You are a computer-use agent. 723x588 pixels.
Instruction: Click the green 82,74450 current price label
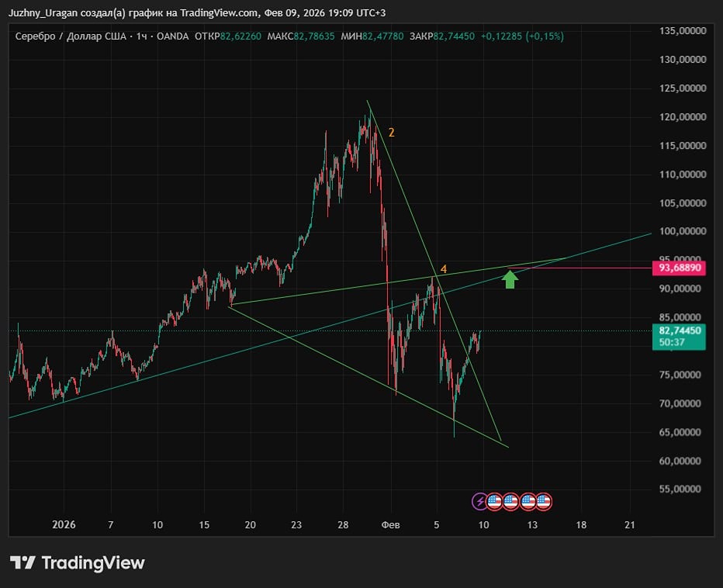click(680, 330)
